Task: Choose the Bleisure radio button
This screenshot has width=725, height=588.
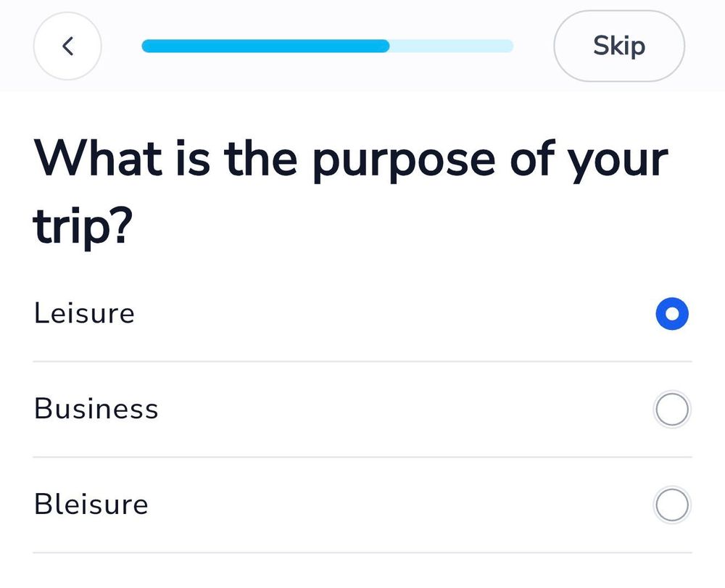Action: click(x=671, y=505)
